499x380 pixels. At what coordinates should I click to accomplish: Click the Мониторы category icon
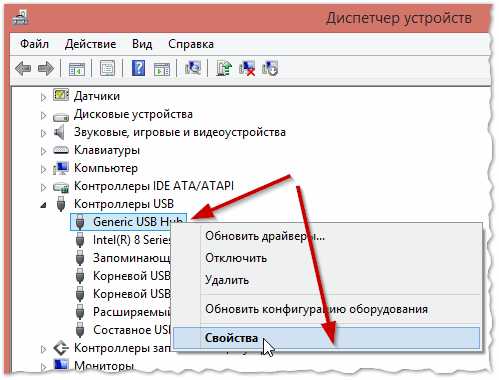point(61,365)
